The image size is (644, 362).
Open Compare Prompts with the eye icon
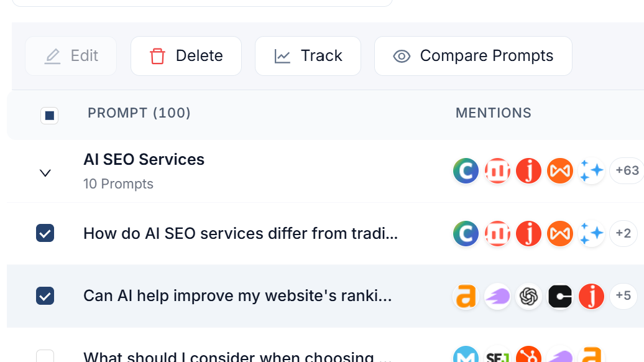(x=473, y=56)
